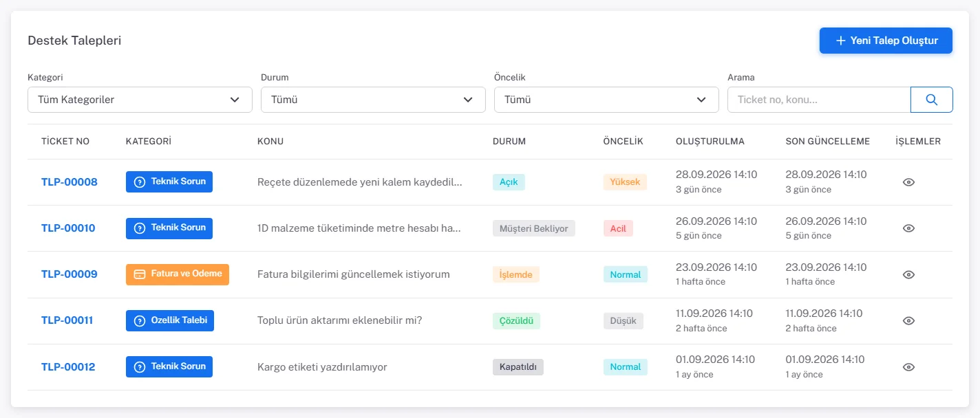The image size is (980, 418).
Task: Click the Müşteri Bekliyor status badge
Action: tap(534, 228)
